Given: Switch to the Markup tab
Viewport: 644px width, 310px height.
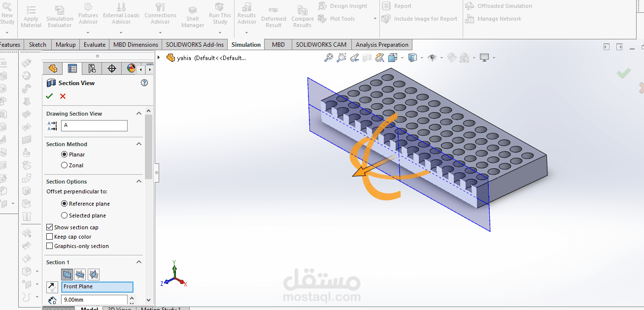Looking at the screenshot, I should [x=66, y=44].
